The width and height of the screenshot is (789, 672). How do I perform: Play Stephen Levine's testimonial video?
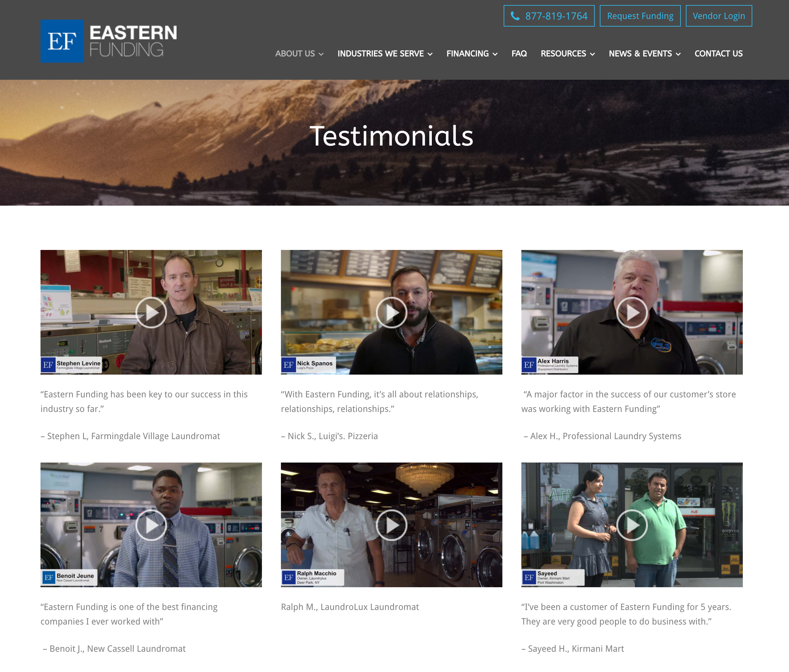click(151, 312)
